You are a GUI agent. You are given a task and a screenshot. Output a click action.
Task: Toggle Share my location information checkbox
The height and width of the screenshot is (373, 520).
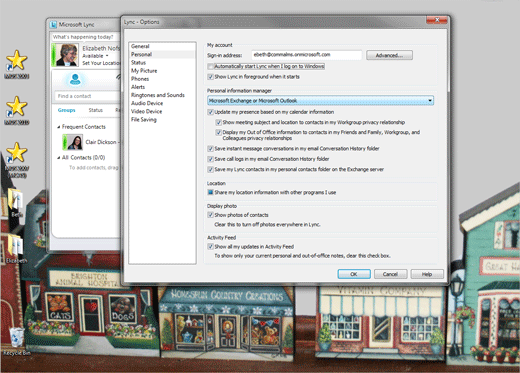(x=210, y=192)
